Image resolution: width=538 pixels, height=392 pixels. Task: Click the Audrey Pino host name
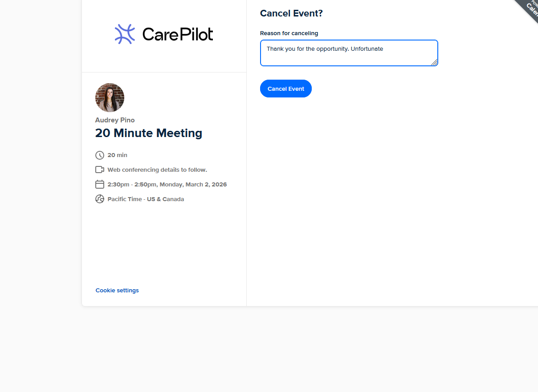[115, 120]
